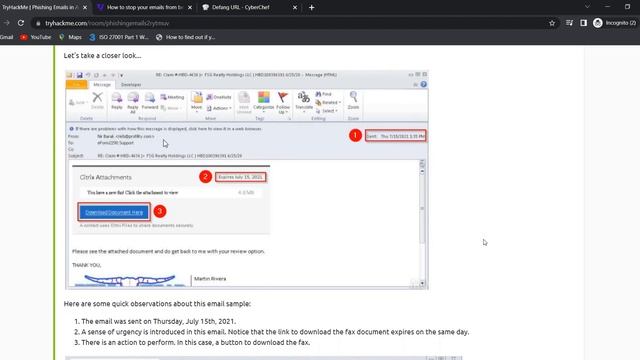Click the line starting "A sense of urgency is introduced"

275,332
